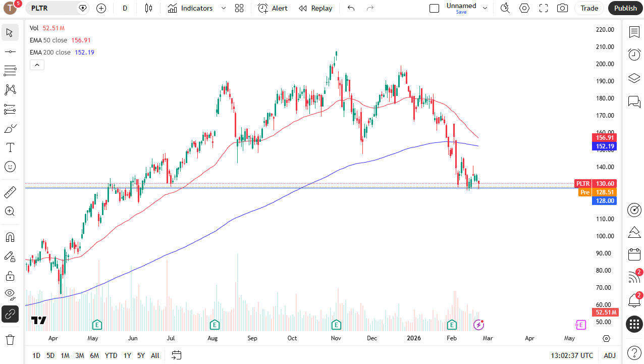Collapse the indicator legend chevron
This screenshot has height=364, width=644.
point(37,65)
